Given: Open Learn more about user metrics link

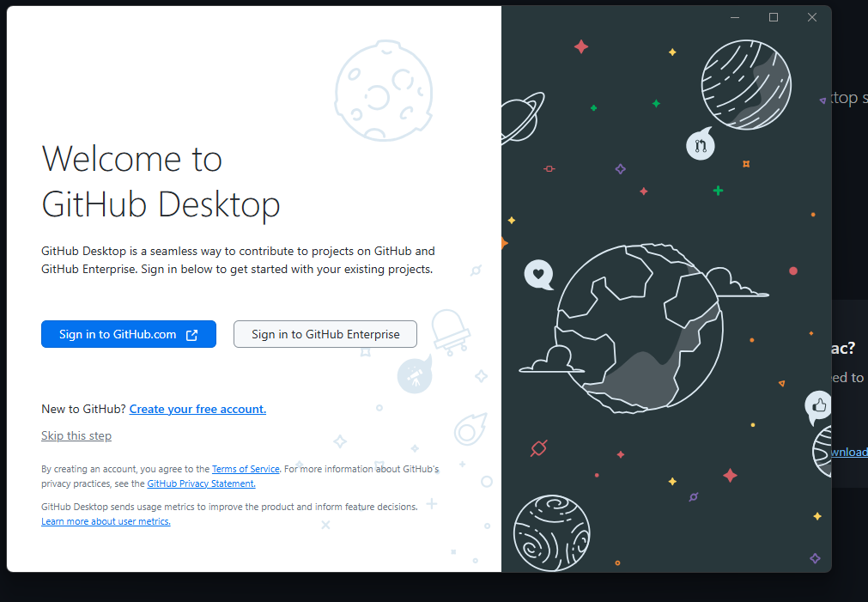Looking at the screenshot, I should [106, 521].
